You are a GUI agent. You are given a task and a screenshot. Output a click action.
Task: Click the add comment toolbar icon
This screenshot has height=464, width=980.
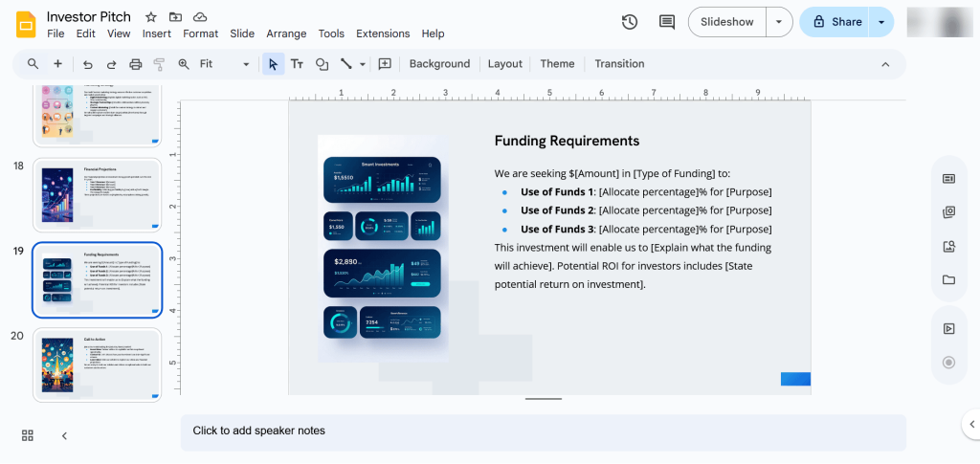click(x=385, y=64)
